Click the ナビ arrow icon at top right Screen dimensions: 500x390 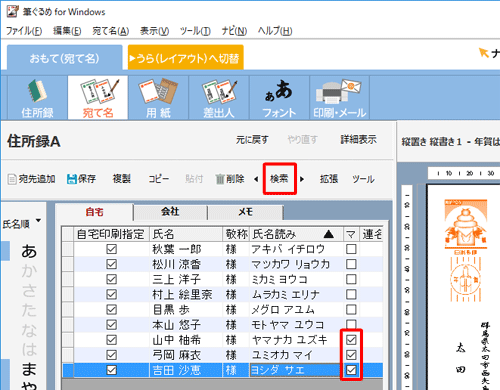[483, 53]
